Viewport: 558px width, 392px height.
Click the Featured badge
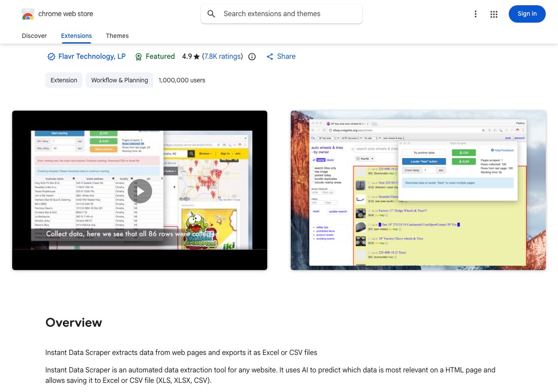(155, 57)
